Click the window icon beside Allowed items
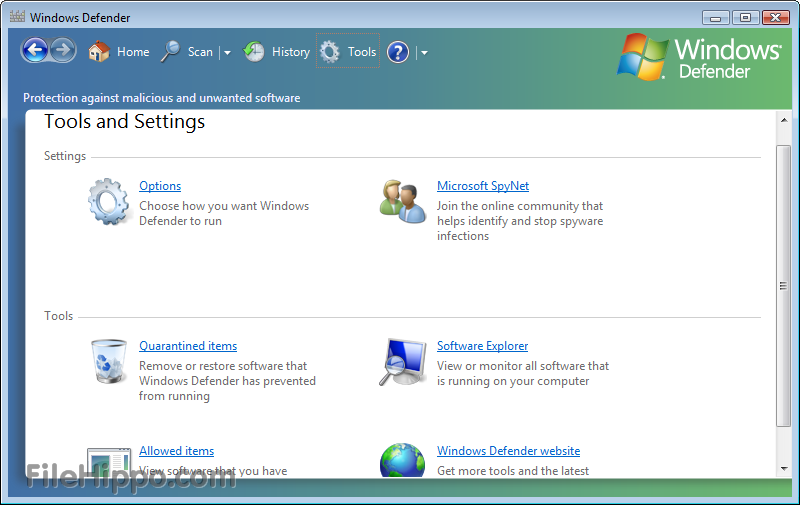Screen dimensions: 800x505 point(109,462)
